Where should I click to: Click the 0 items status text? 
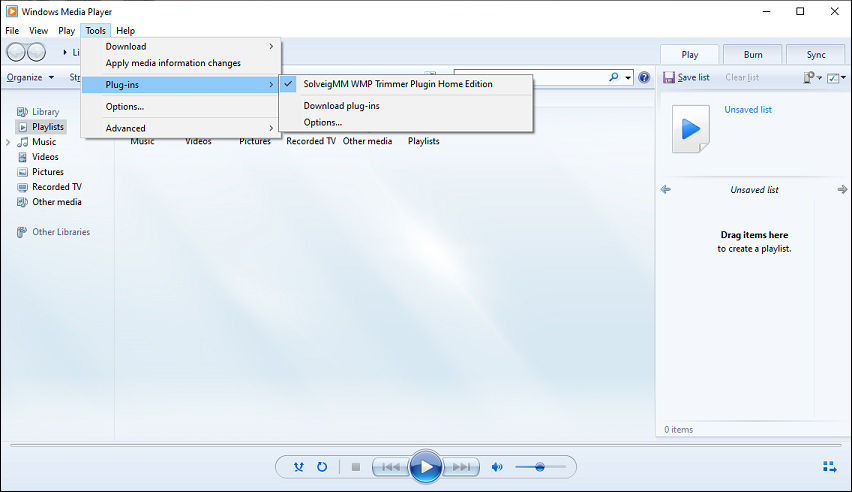pyautogui.click(x=679, y=429)
